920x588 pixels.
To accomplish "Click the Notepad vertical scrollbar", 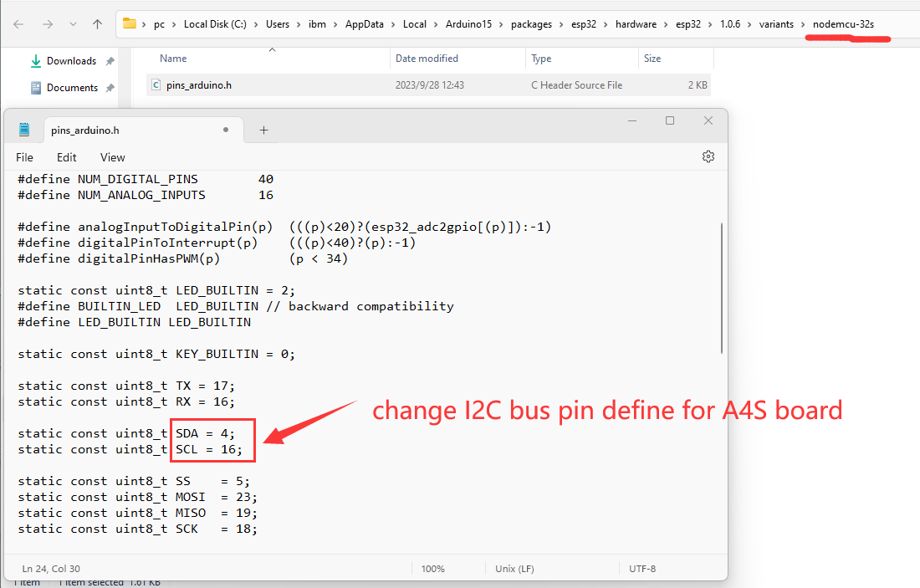I will 722,289.
